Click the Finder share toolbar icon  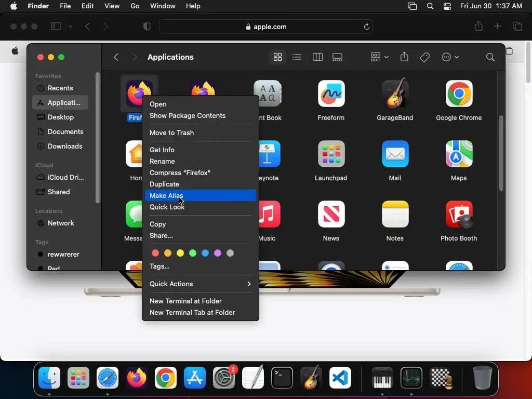(x=404, y=57)
